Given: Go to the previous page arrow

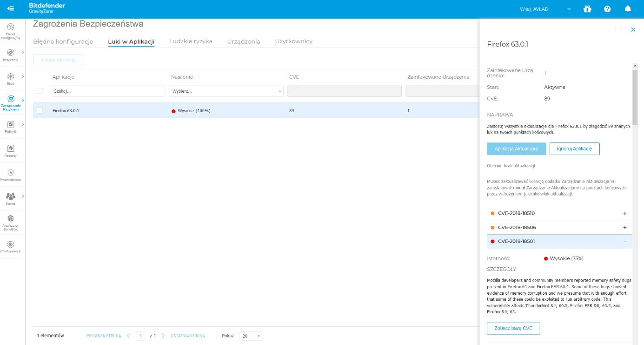Looking at the screenshot, I should pos(128,336).
